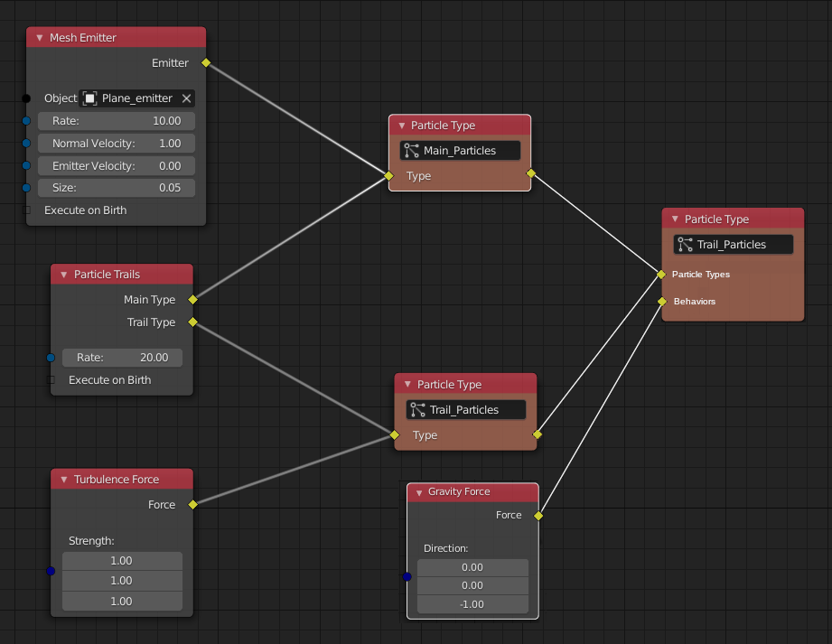Select the Mesh Emitter node title
Screen dimensions: 832x644
(x=83, y=38)
